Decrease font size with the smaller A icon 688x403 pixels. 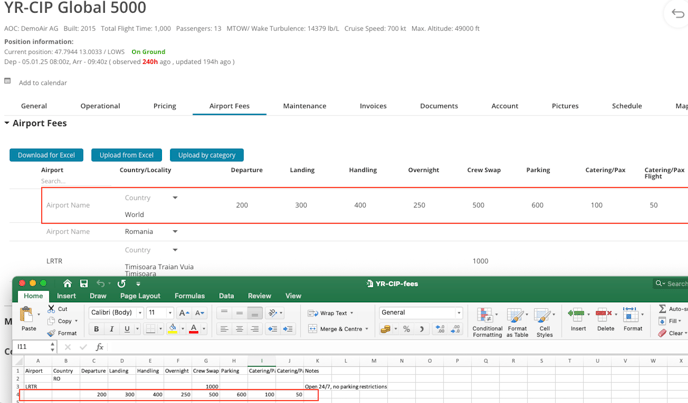pos(199,313)
